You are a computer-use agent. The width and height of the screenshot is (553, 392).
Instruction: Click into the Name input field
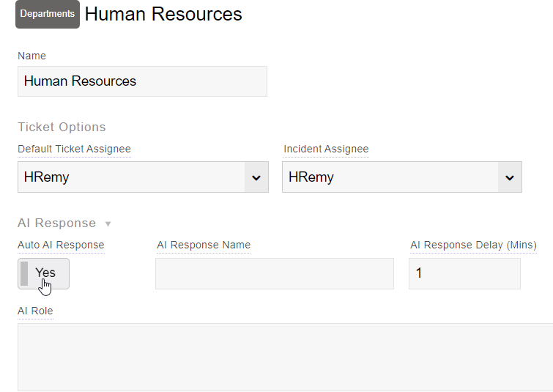pyautogui.click(x=142, y=81)
